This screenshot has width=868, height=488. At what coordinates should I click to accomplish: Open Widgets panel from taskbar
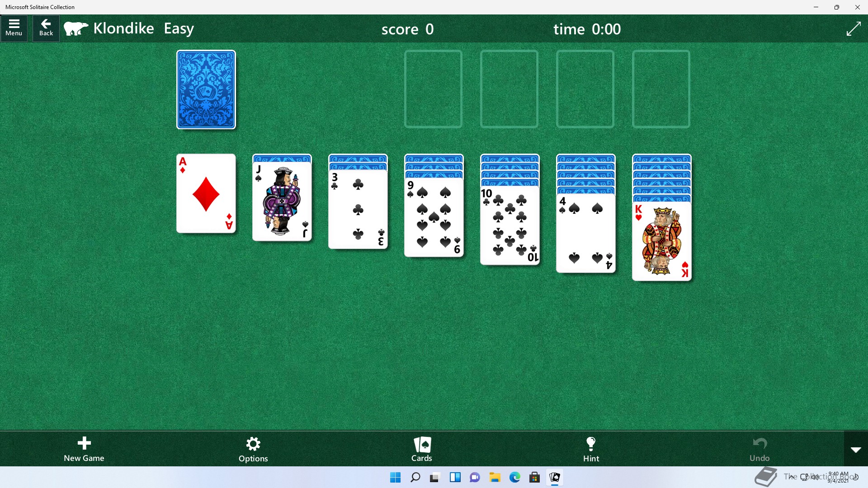coord(455,477)
